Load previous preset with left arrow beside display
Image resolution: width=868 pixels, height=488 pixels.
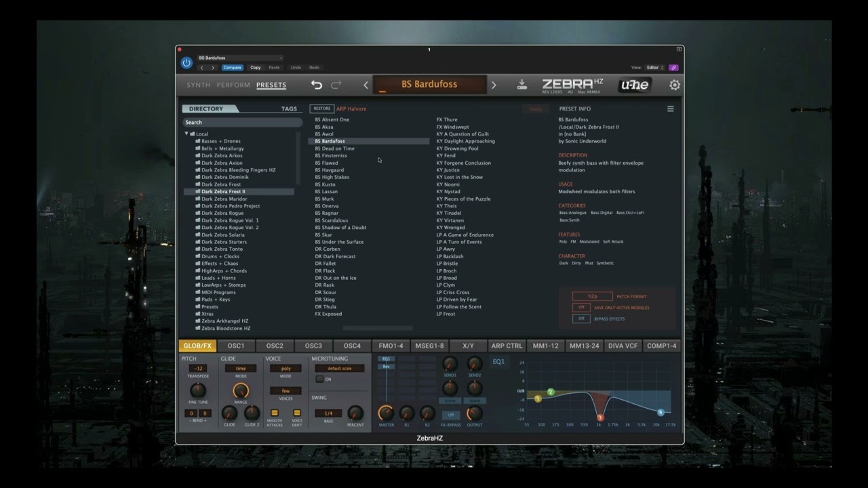pos(366,85)
